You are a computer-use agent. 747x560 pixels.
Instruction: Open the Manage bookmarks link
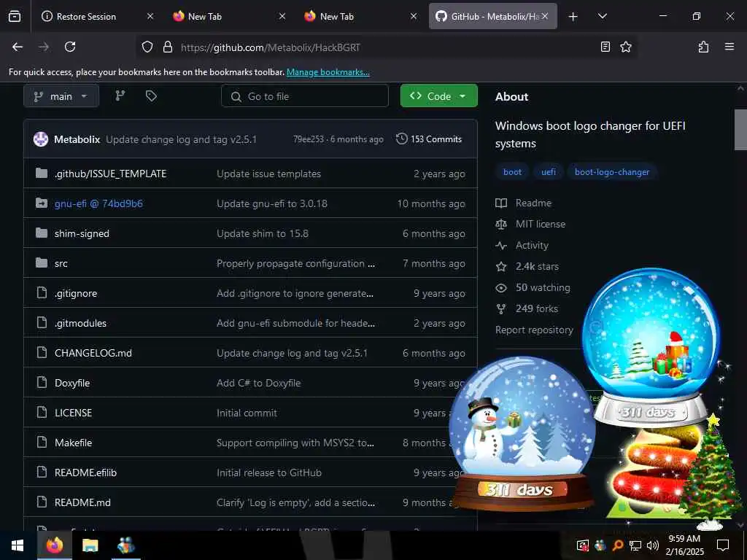pyautogui.click(x=328, y=72)
